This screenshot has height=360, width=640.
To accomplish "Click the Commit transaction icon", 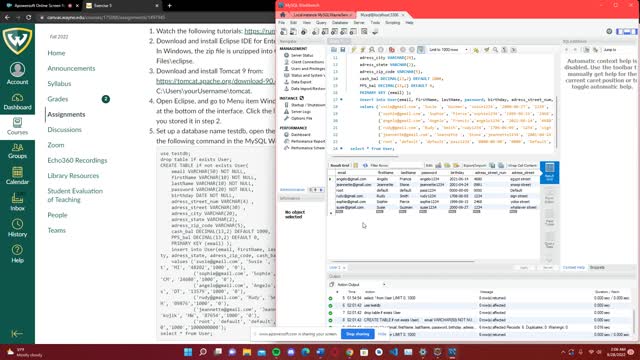I will coord(402,50).
